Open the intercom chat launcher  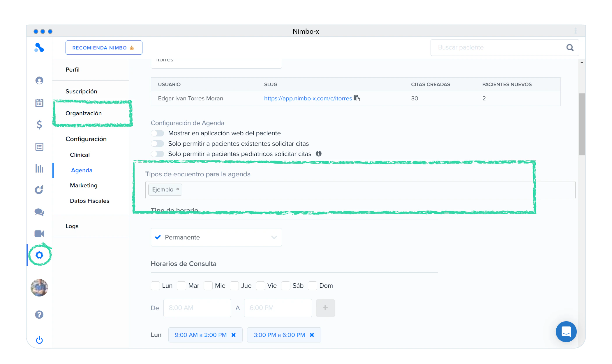566,331
